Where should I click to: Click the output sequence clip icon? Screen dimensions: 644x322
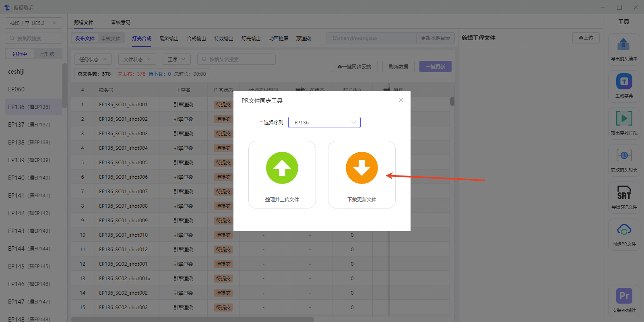click(624, 119)
